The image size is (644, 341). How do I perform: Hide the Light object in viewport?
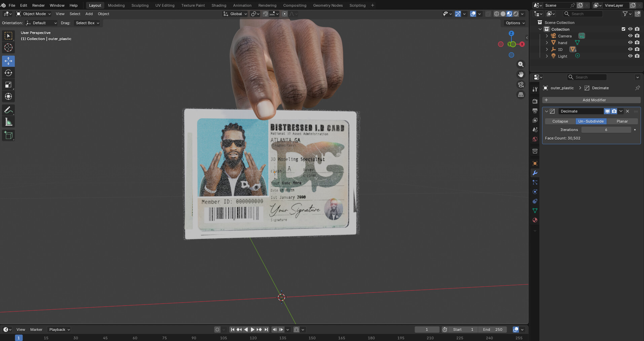630,56
